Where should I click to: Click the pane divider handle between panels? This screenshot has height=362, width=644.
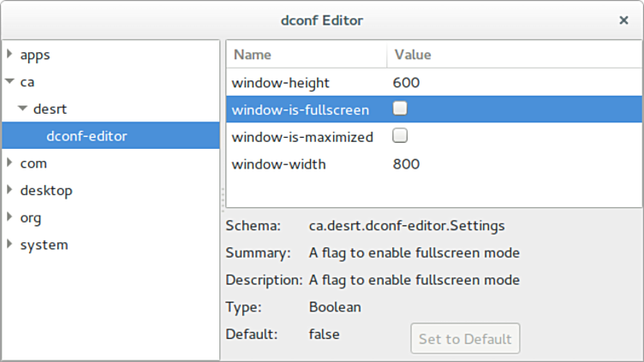pos(223,200)
